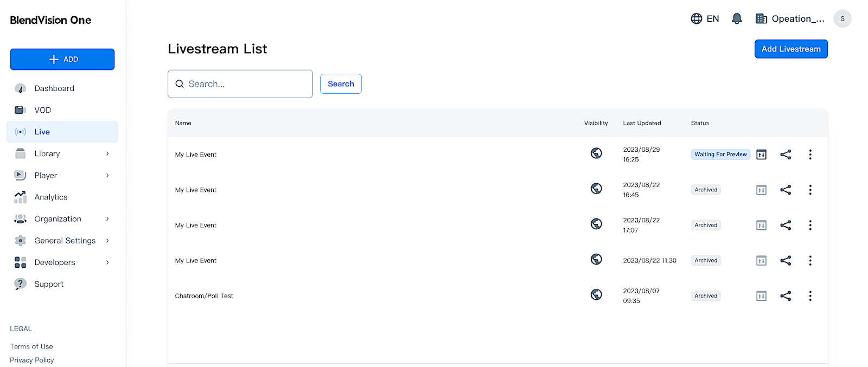
Task: Click the user avatar S
Action: 842,18
